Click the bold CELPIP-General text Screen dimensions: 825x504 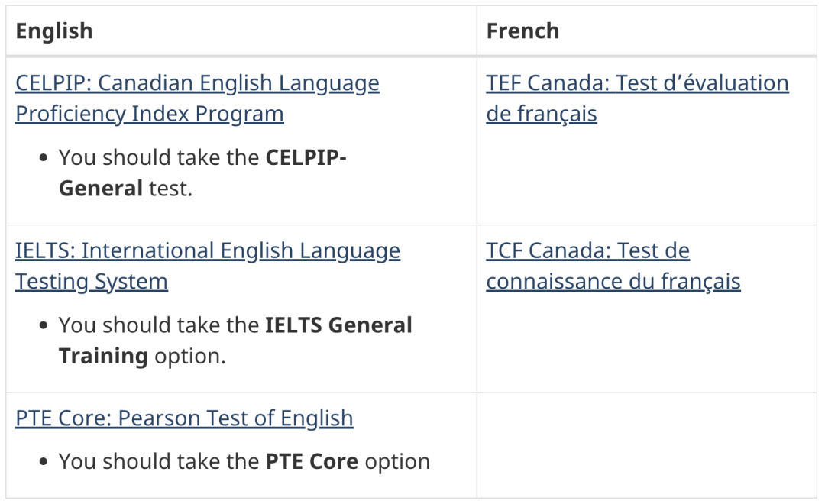(x=306, y=157)
